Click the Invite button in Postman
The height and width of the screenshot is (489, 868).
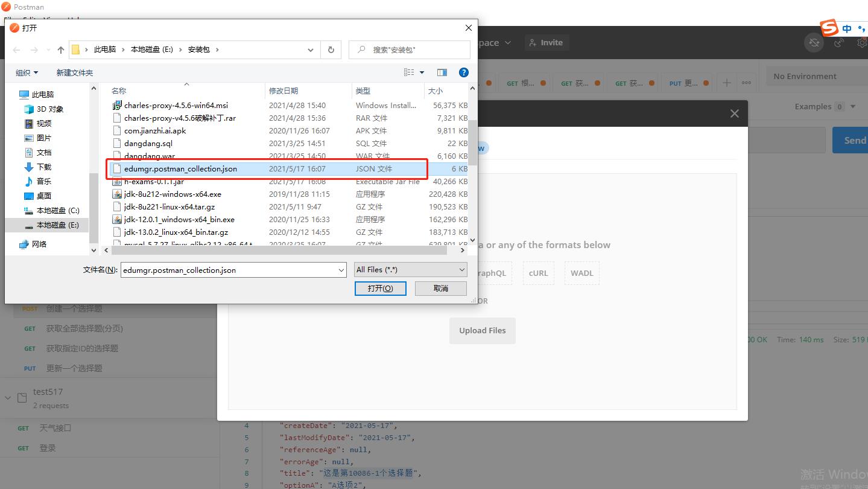545,43
